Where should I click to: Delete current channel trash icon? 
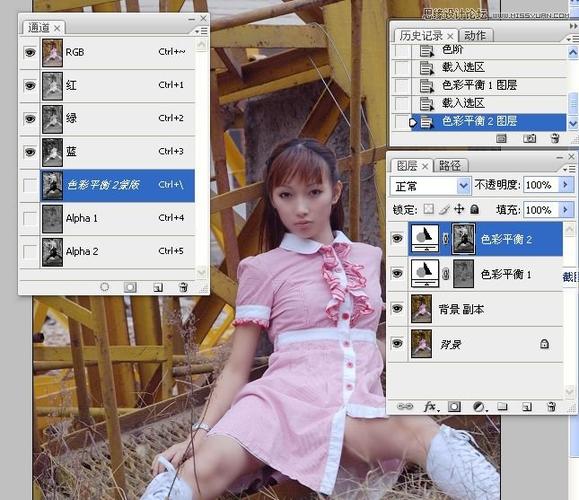183,287
